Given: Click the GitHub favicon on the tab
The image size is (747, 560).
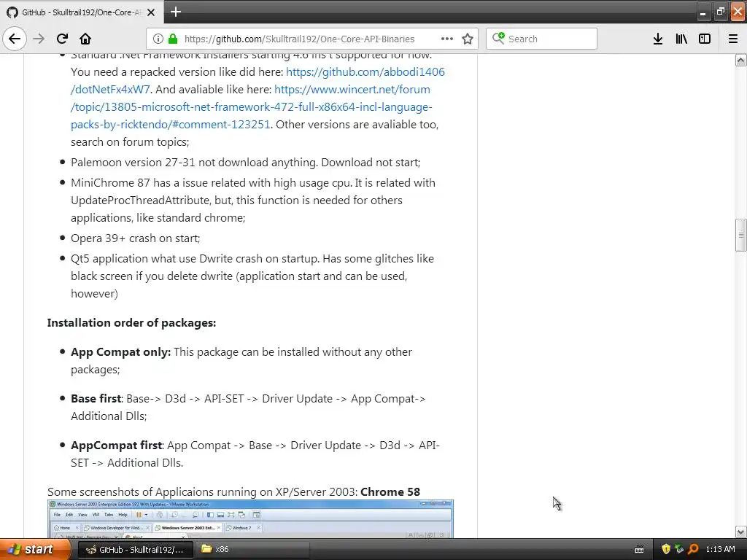Looking at the screenshot, I should point(12,12).
